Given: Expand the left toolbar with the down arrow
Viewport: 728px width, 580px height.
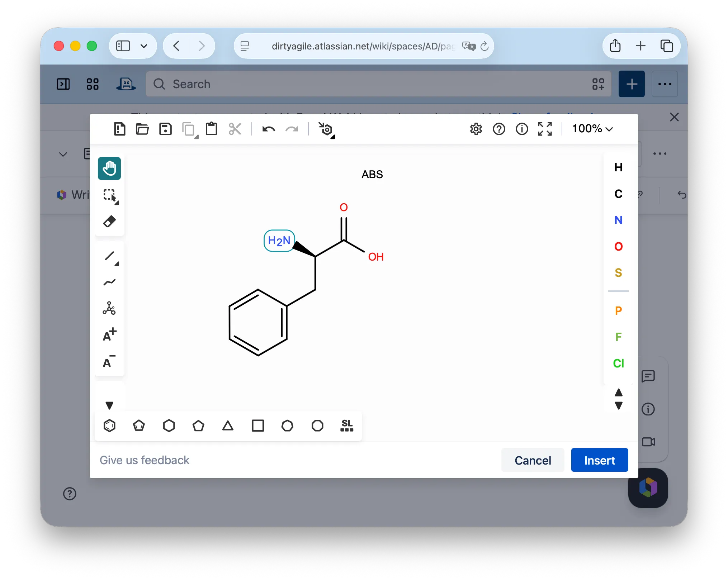Looking at the screenshot, I should pyautogui.click(x=109, y=405).
